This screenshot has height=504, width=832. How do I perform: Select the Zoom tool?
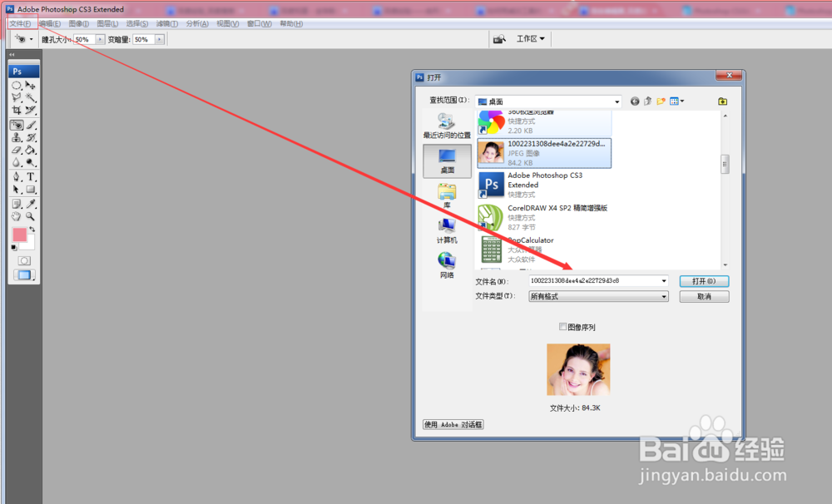tap(30, 216)
